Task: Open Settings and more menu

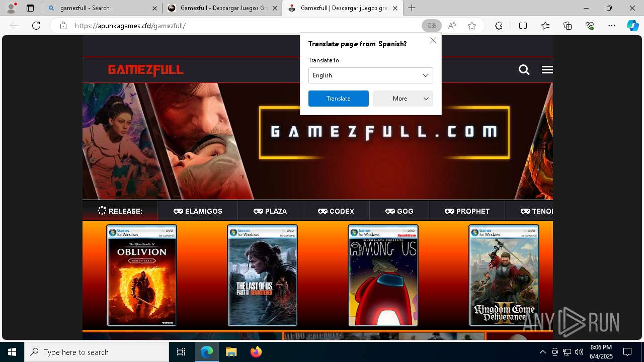Action: (612, 26)
